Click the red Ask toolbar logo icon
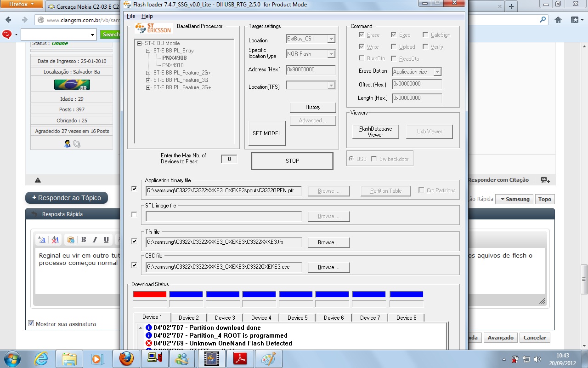Image resolution: width=588 pixels, height=368 pixels. coord(7,34)
